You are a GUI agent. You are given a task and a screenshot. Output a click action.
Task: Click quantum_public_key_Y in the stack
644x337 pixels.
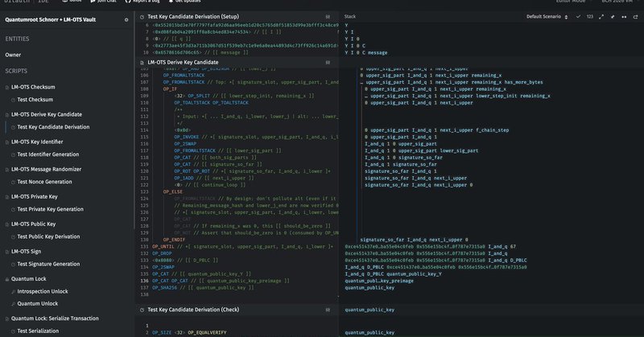click(x=414, y=273)
